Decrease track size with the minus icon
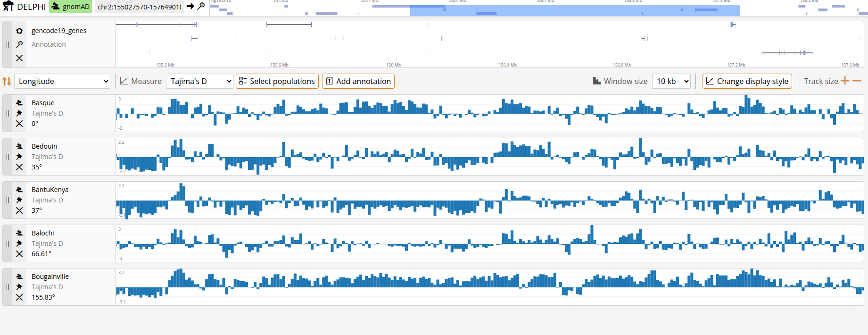Viewport: 868px width, 335px height. click(x=857, y=81)
